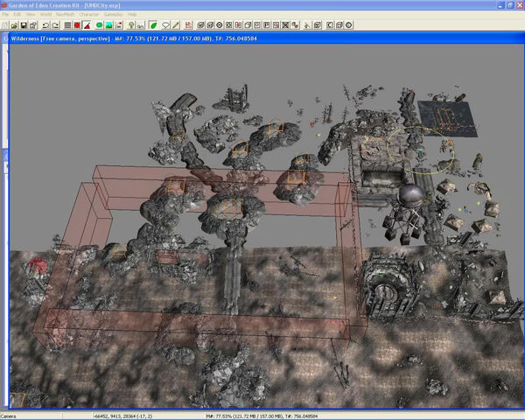Viewport: 525px width, 420px height.
Task: Click the yellow arrow toolbar icon
Action: 307,25
